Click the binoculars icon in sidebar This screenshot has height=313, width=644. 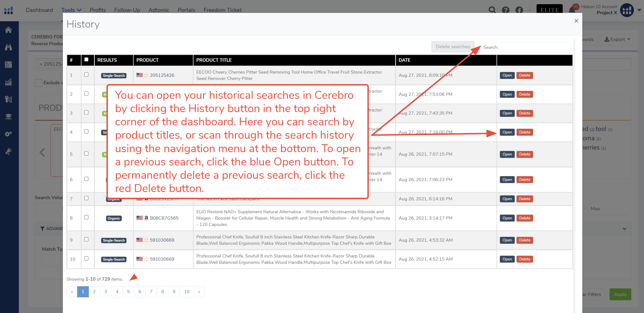8,47
